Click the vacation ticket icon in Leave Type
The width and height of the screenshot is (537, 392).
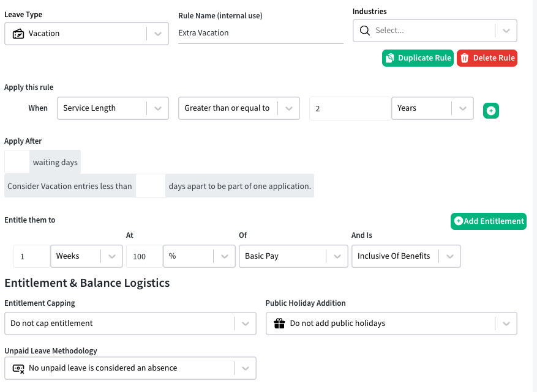click(18, 34)
